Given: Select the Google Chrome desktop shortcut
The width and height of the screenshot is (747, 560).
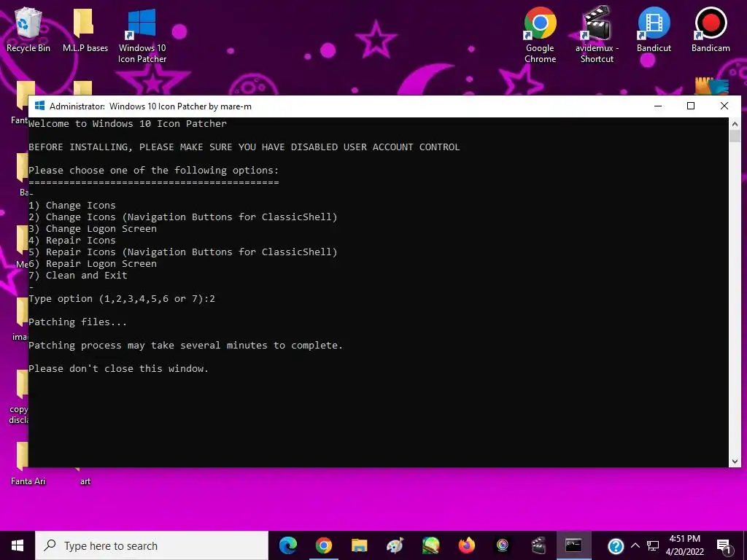Looking at the screenshot, I should pos(540,35).
